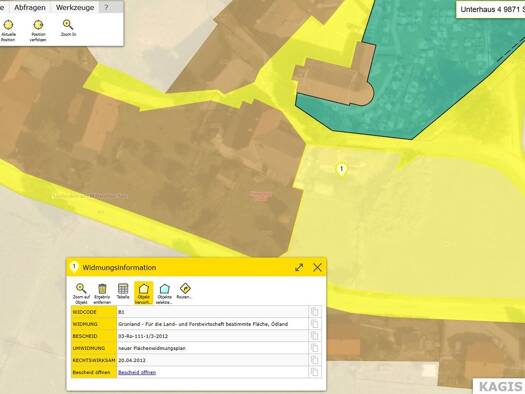525x394 pixels.
Task: Open the Bescheid öffnen link
Action: pyautogui.click(x=137, y=372)
